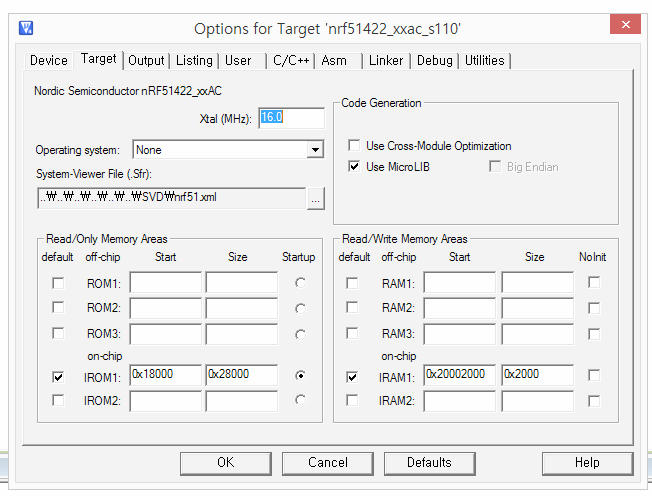Close the Options for Target dialog

point(625,25)
